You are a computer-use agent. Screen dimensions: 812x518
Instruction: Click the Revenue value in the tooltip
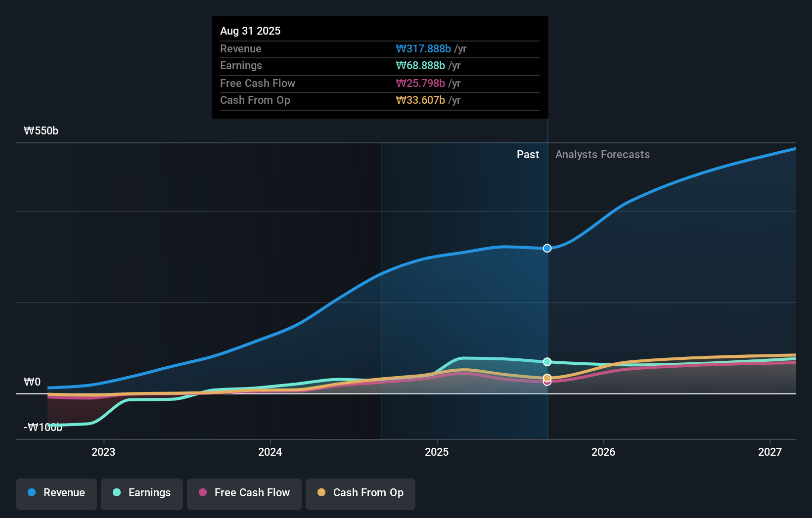(x=423, y=49)
